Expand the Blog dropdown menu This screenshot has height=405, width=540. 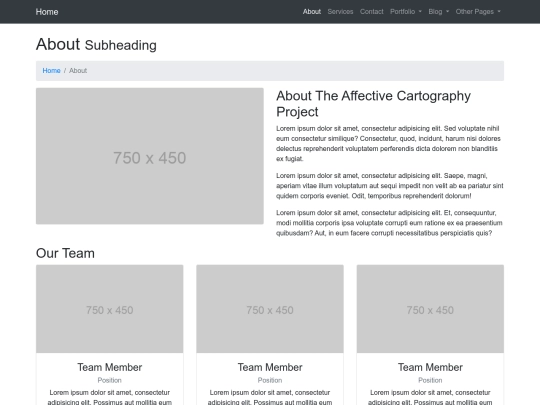(439, 12)
